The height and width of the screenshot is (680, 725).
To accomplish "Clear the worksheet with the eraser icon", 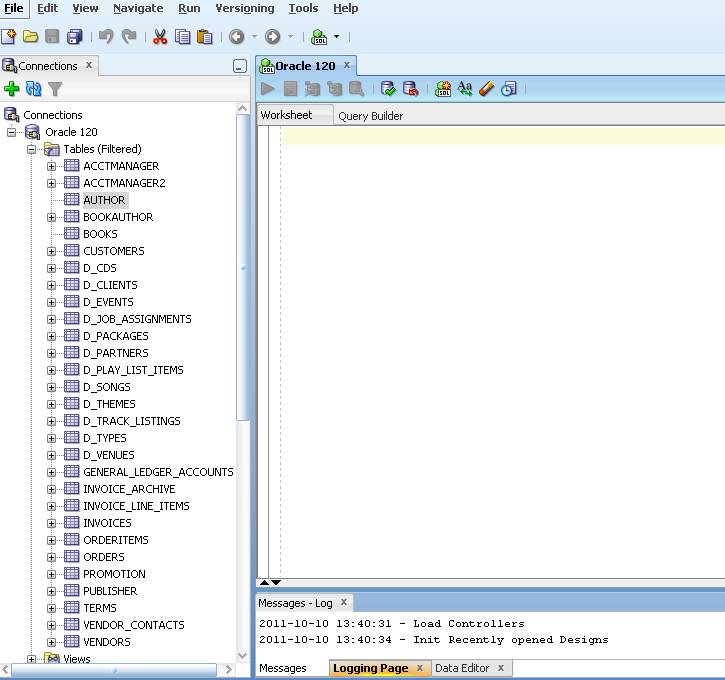I will 487,89.
